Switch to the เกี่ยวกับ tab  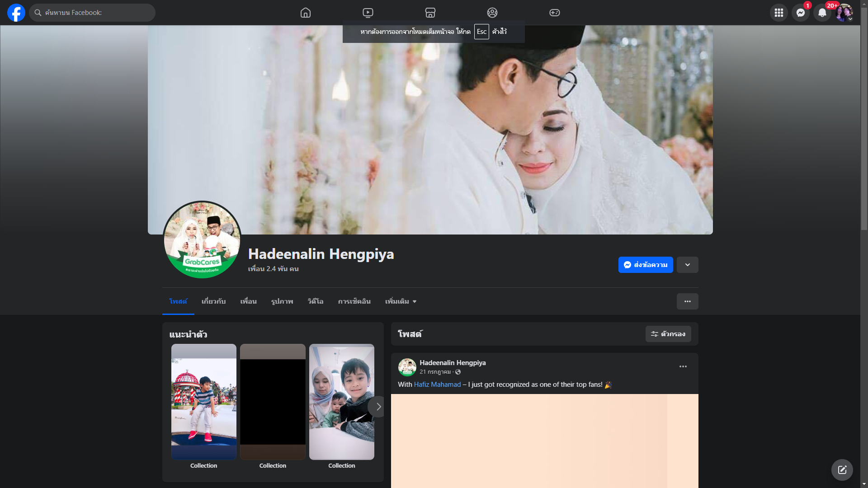[213, 301]
